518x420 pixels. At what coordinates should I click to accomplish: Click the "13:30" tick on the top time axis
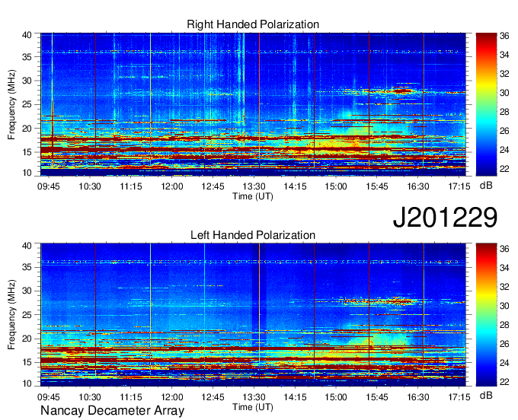point(254,186)
